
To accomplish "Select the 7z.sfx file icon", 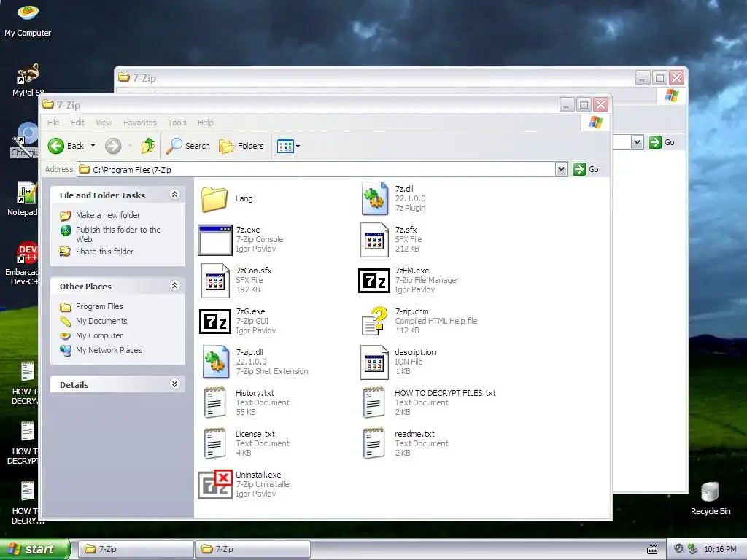I will 374,240.
